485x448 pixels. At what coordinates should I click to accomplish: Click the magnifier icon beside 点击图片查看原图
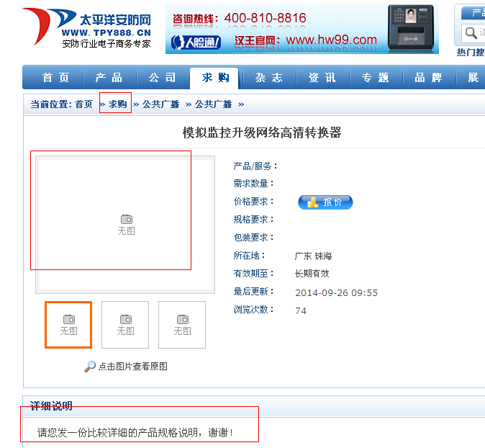[90, 367]
